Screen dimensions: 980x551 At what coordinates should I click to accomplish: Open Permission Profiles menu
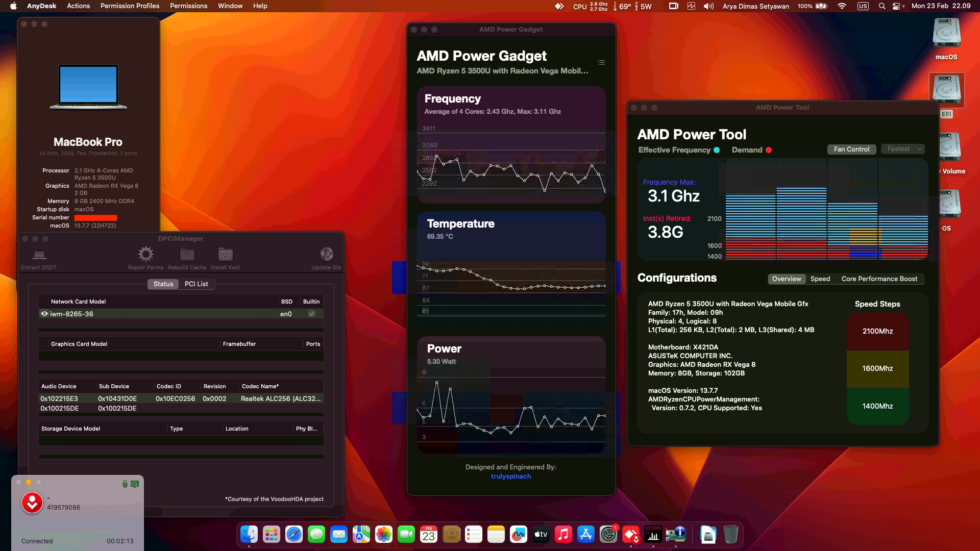click(x=130, y=6)
